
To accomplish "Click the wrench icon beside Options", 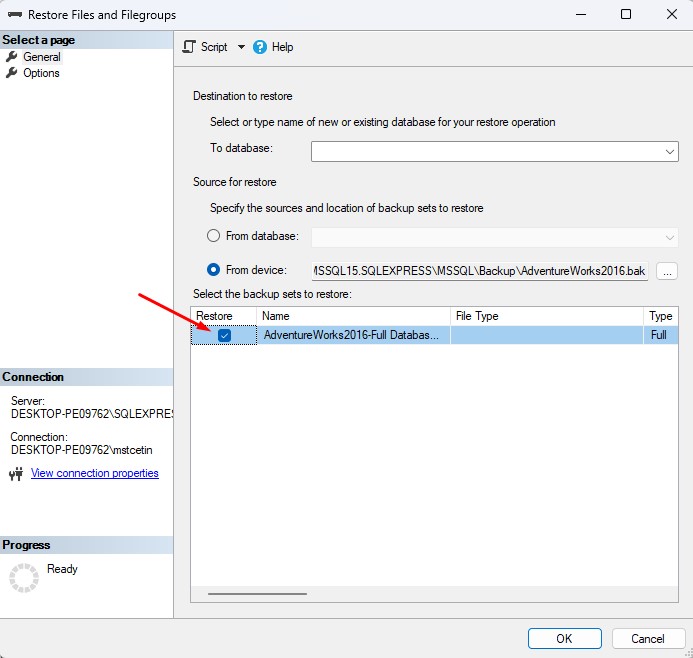I will (11, 72).
